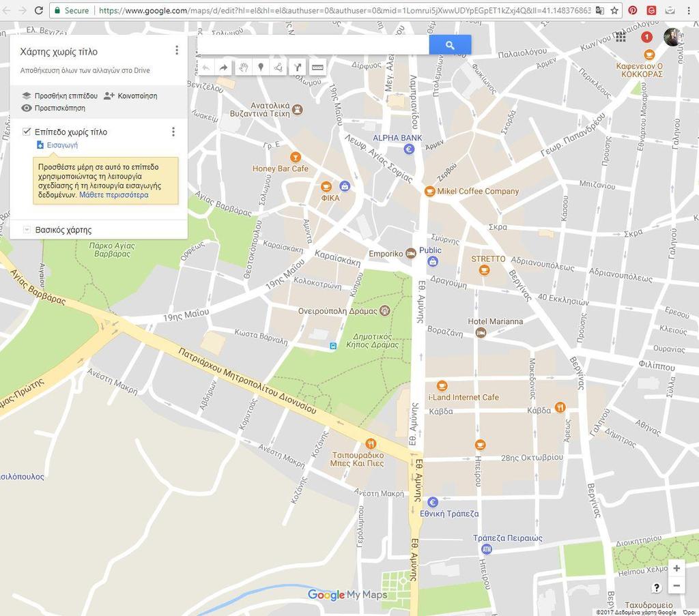
Task: Open the help question mark button
Action: point(656,587)
